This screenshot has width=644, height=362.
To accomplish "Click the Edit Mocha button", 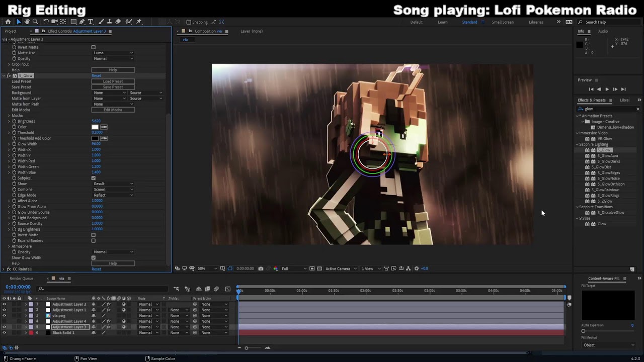I will (113, 110).
